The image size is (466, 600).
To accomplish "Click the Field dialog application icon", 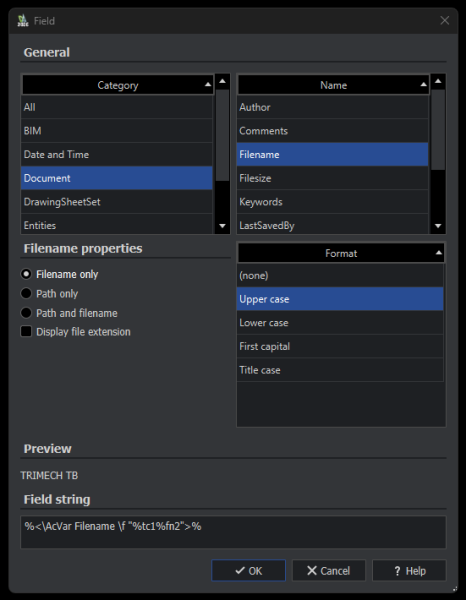I will point(23,21).
